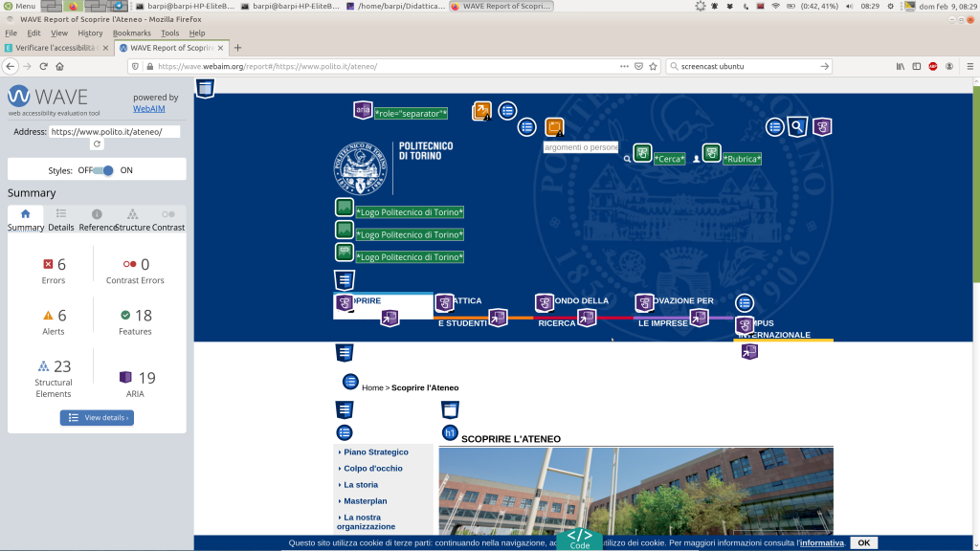Open the Bookmarks menu
Image resolution: width=980 pixels, height=551 pixels.
pyautogui.click(x=131, y=33)
